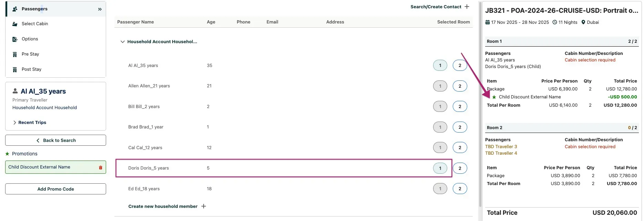
Task: Assign Ed Ed_18 years to room 1
Action: pos(440,189)
